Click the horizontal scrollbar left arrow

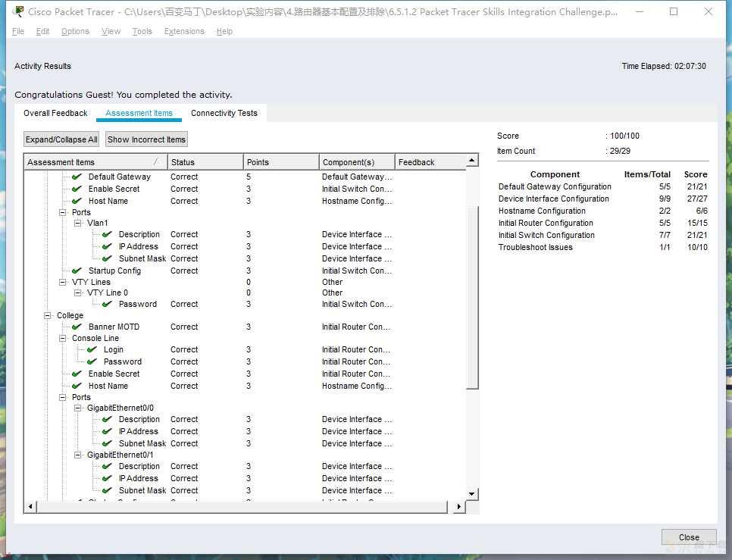click(30, 506)
